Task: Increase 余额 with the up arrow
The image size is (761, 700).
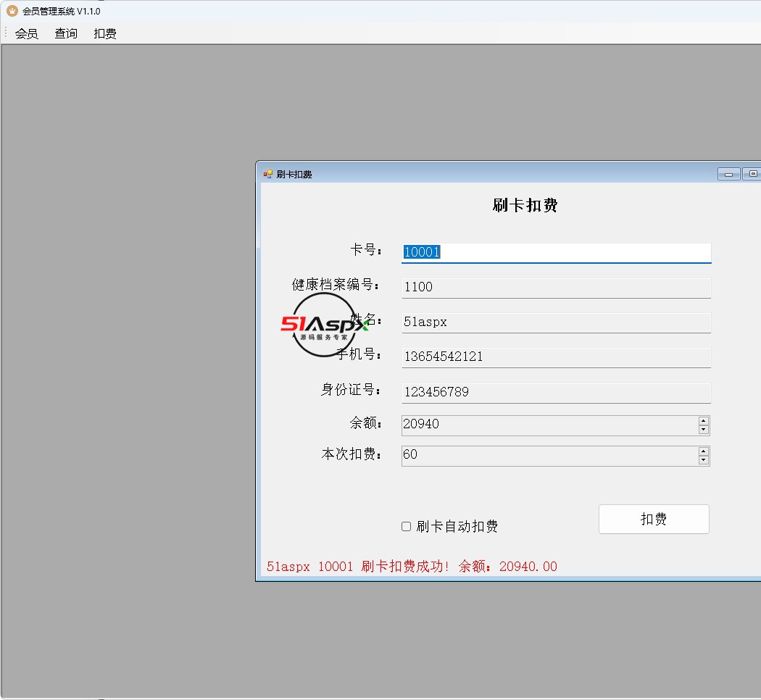Action: tap(704, 420)
